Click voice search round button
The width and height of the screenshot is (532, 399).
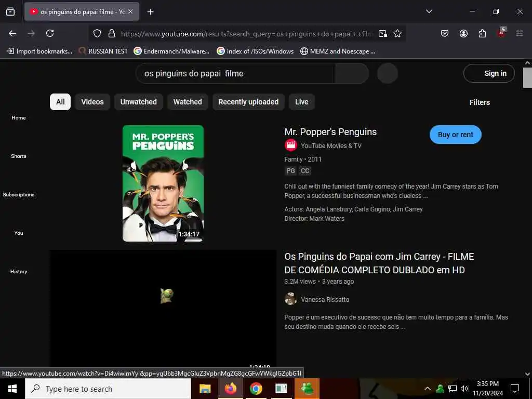point(388,73)
